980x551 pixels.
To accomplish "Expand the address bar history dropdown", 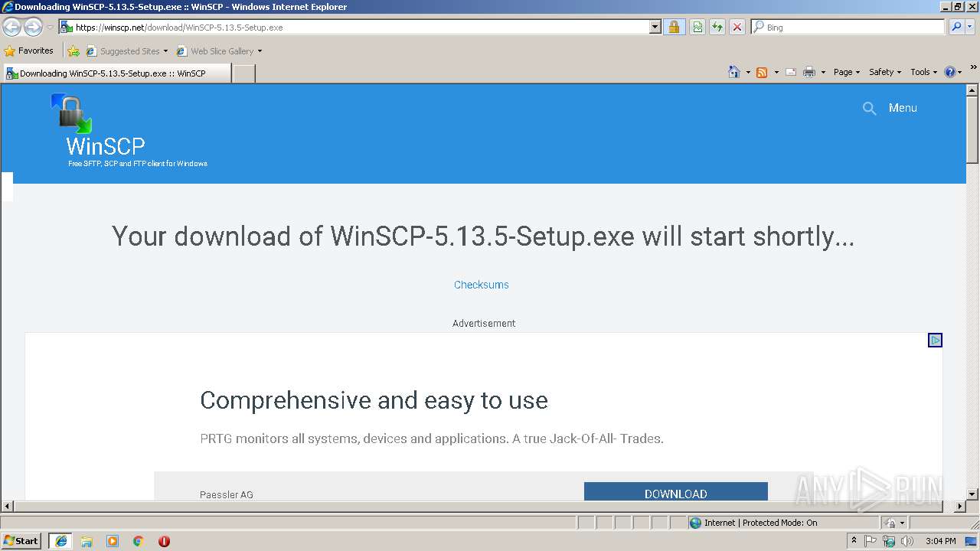I will (655, 27).
